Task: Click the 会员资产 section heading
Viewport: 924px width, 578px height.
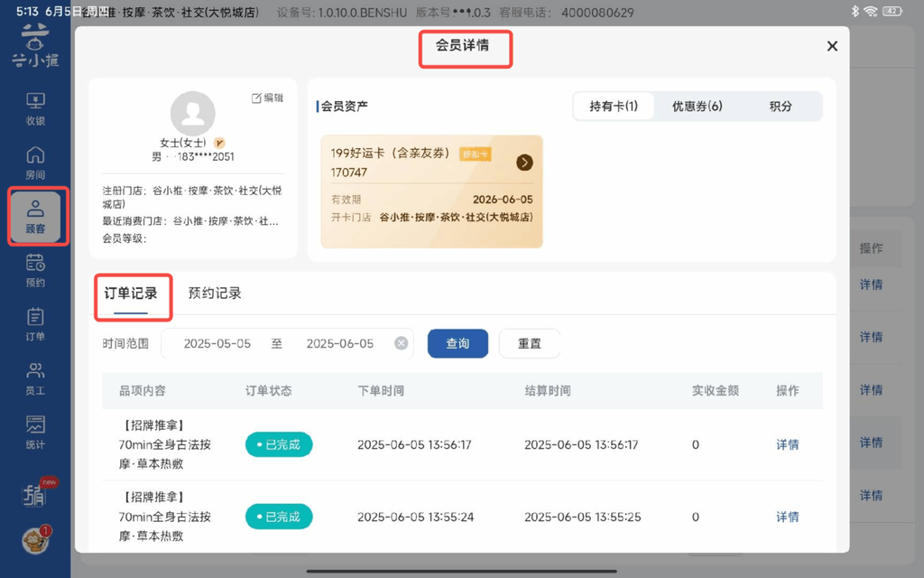Action: coord(344,107)
